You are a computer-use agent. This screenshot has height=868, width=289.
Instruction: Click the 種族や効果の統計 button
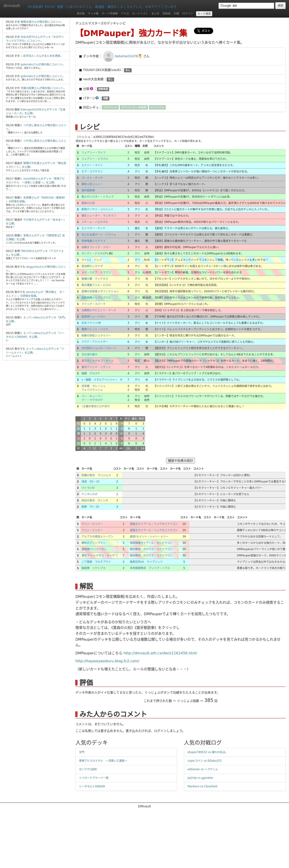point(181,461)
